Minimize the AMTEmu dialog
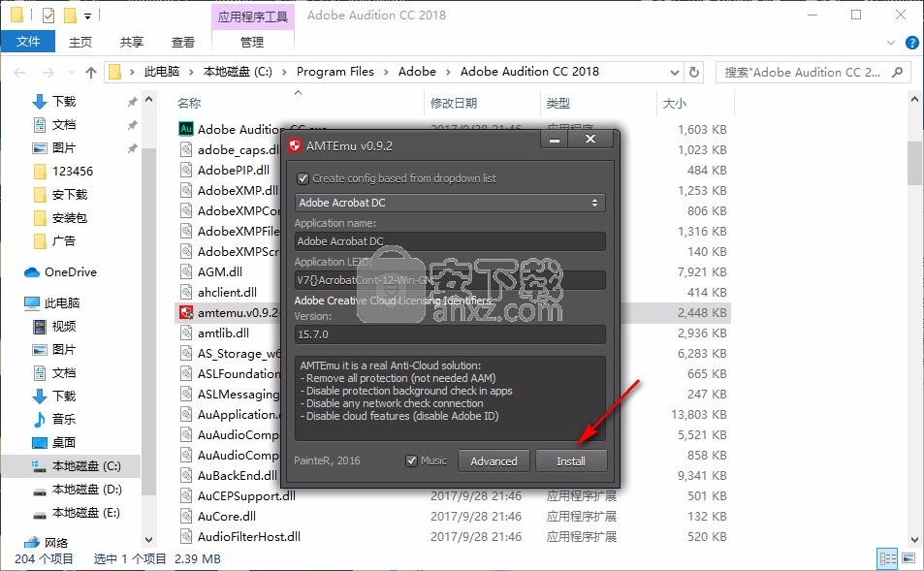Viewport: 924px width, 571px height. click(554, 140)
